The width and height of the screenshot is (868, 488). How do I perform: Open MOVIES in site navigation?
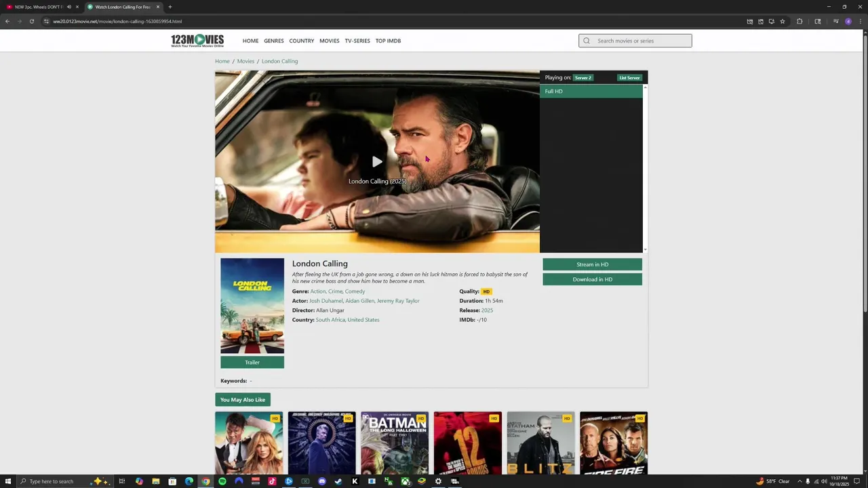click(x=329, y=41)
